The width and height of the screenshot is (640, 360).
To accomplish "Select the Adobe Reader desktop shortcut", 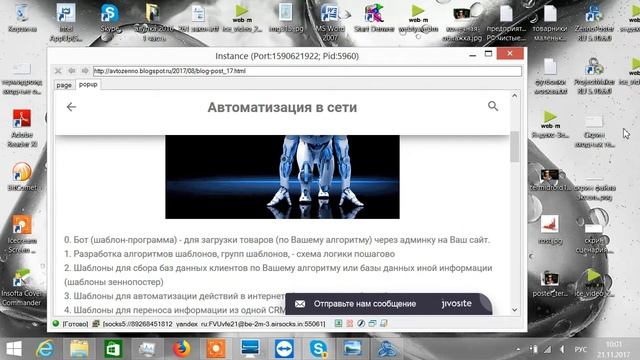I will pyautogui.click(x=22, y=129).
